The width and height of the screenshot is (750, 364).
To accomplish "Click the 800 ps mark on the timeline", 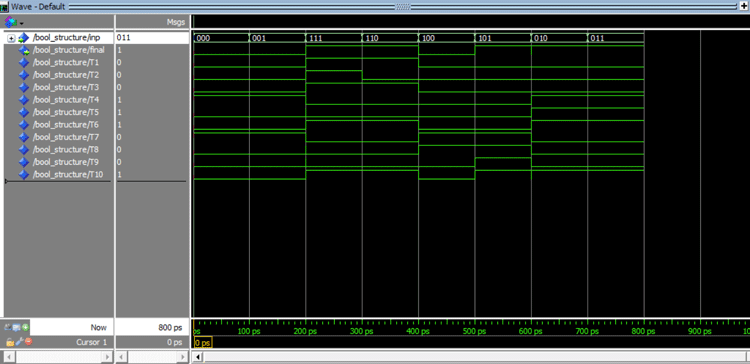I will pos(643,331).
